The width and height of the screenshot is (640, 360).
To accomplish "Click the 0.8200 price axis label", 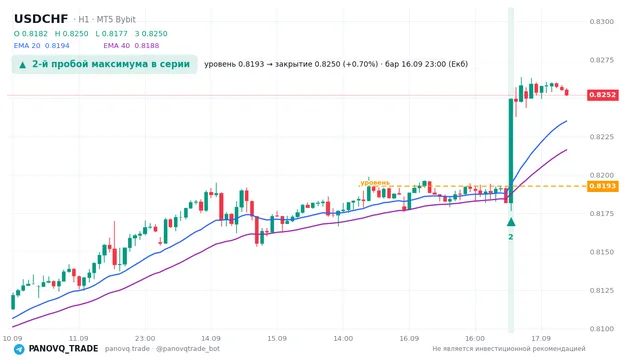I will [x=602, y=175].
